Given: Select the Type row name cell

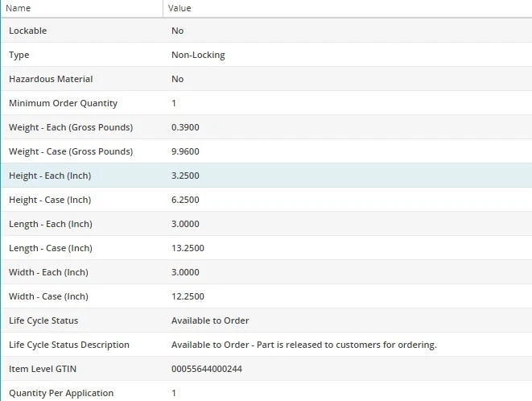Looking at the screenshot, I should [x=19, y=55].
